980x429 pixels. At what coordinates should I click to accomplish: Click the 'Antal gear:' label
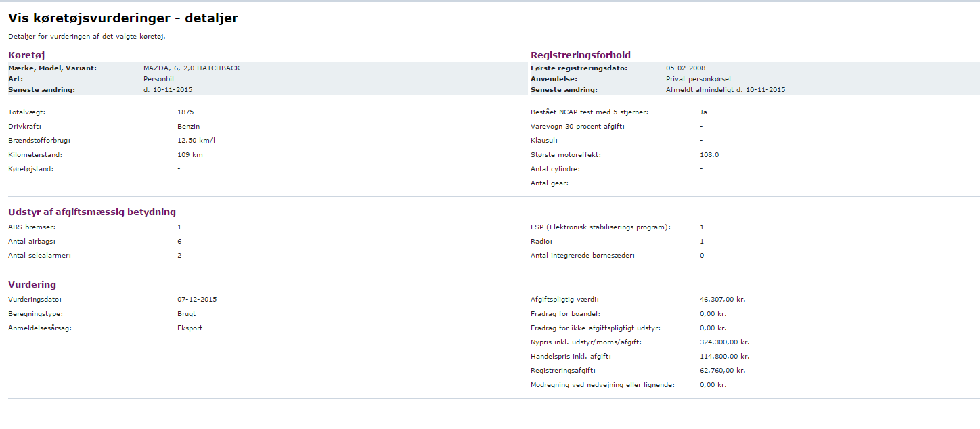pyautogui.click(x=549, y=183)
